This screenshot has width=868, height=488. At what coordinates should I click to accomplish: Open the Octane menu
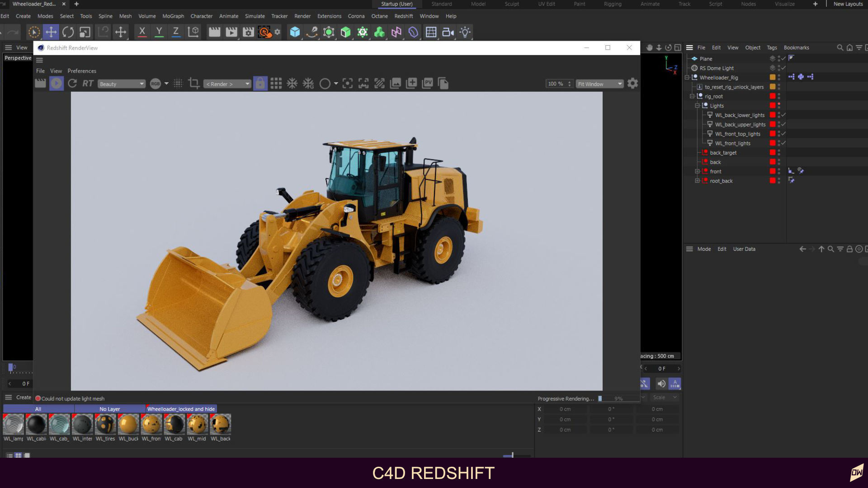pyautogui.click(x=379, y=16)
